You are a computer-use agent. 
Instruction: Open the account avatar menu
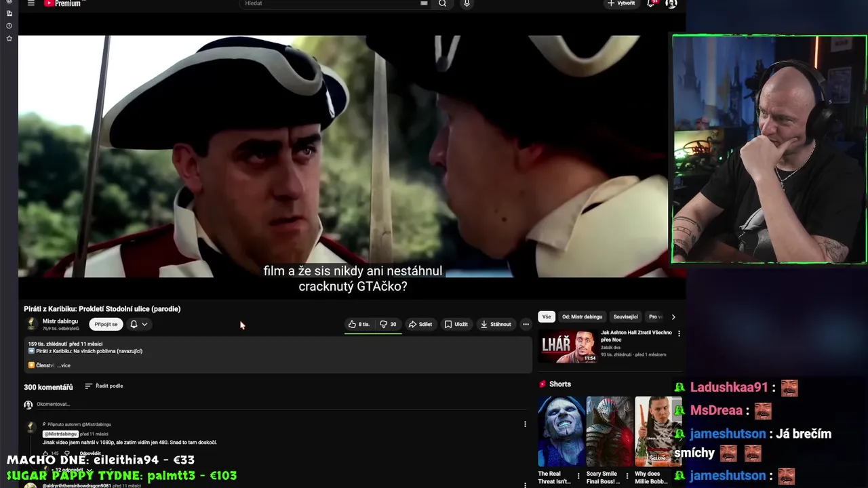(x=671, y=3)
